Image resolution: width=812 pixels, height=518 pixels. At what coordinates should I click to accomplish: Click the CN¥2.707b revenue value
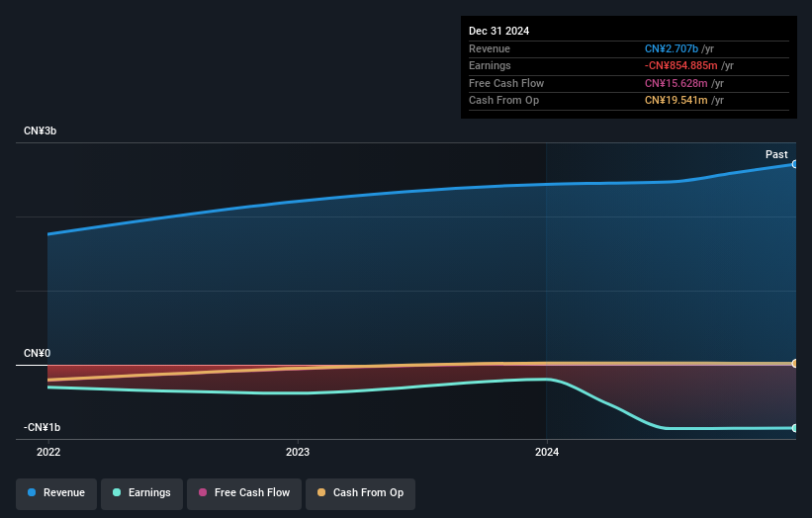point(672,48)
